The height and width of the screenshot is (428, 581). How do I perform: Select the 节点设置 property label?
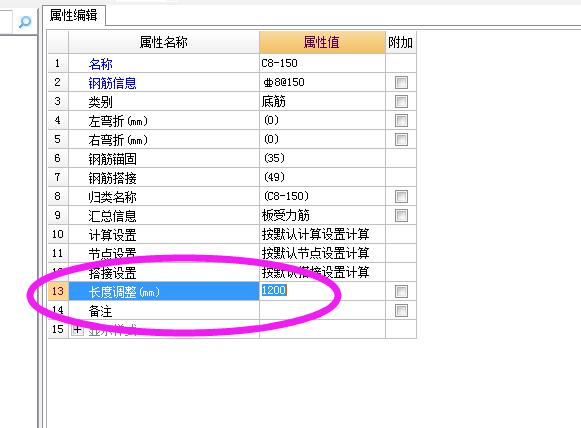tap(112, 254)
